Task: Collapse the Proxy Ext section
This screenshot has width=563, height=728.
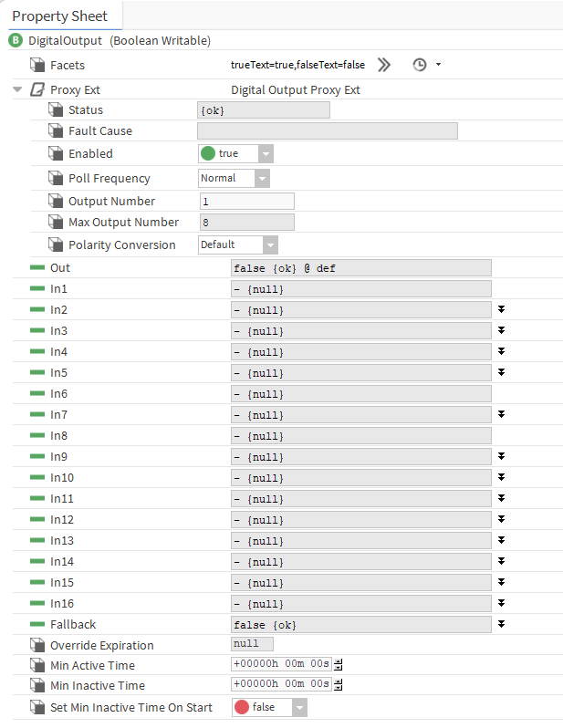Action: [x=17, y=89]
